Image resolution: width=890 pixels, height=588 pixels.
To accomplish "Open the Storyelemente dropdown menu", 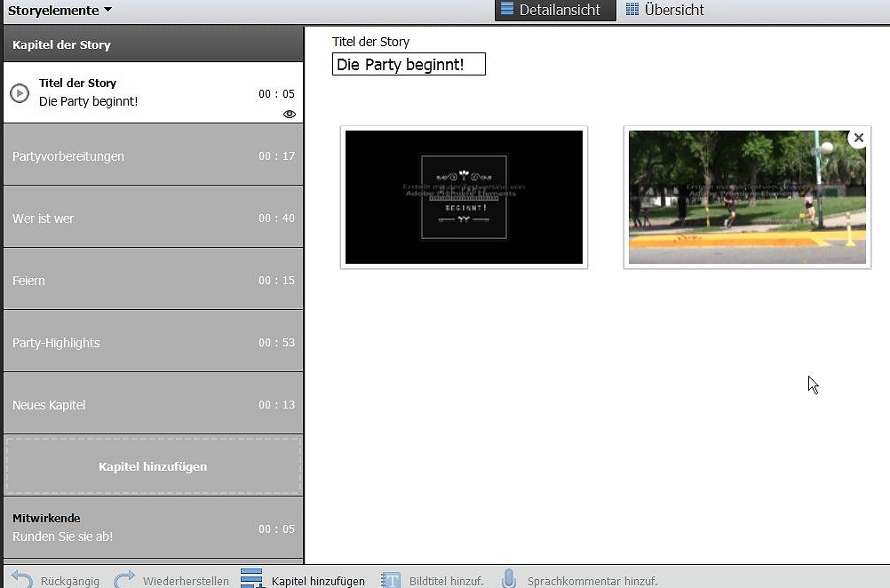I will [x=60, y=11].
